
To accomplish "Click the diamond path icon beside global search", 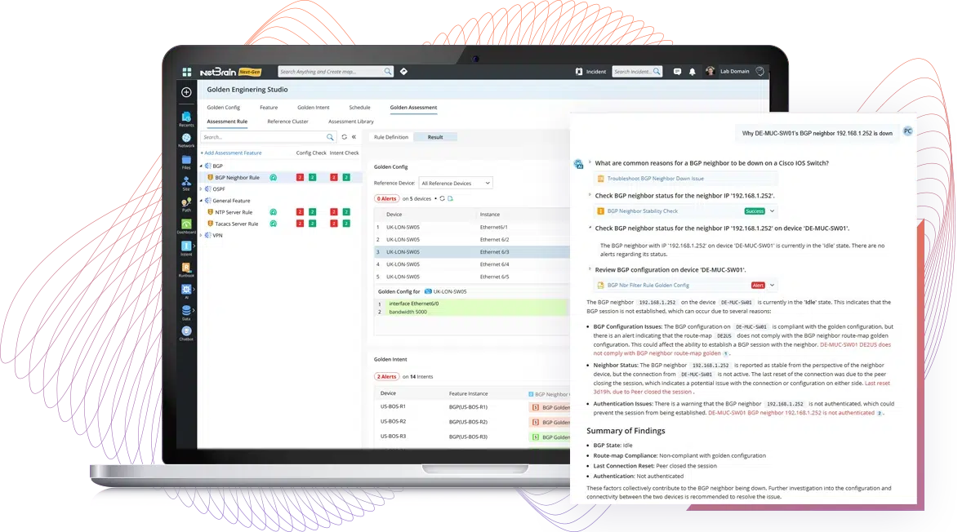I will [403, 72].
